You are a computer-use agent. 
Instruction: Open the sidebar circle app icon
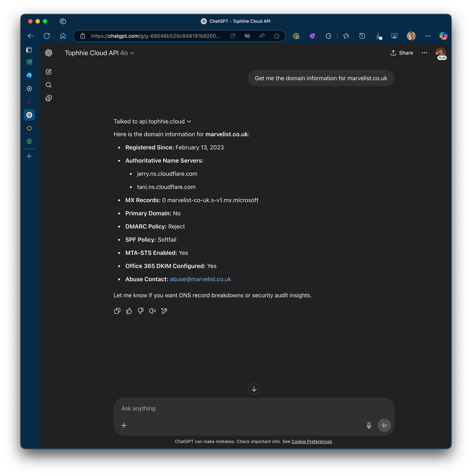tap(29, 128)
